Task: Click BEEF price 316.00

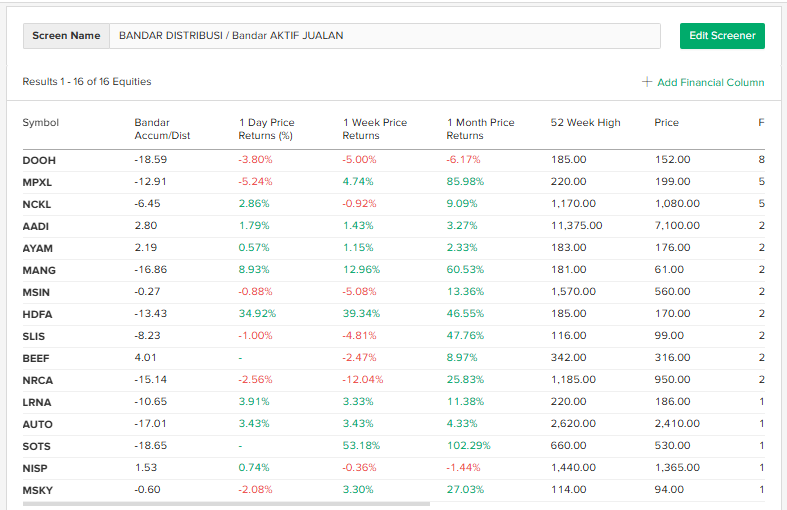Action: [673, 358]
